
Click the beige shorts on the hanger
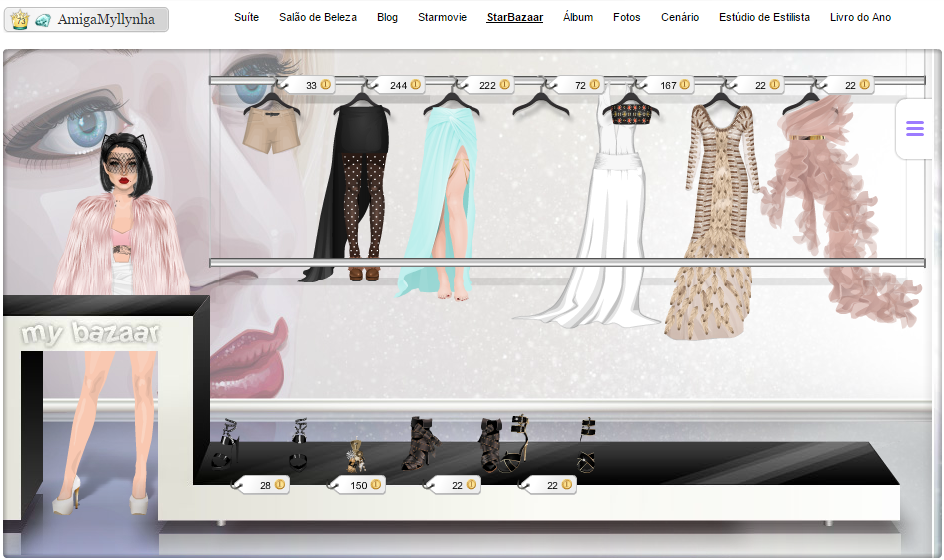pos(271,131)
